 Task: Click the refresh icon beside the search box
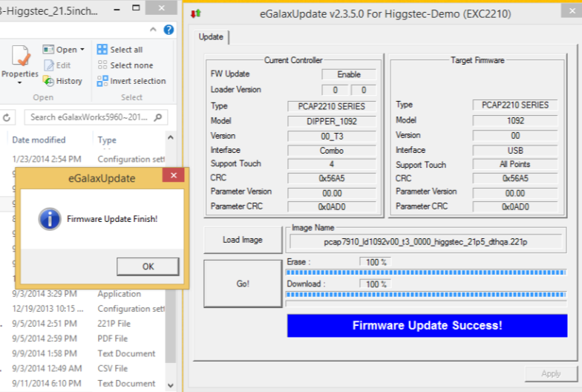(7, 117)
